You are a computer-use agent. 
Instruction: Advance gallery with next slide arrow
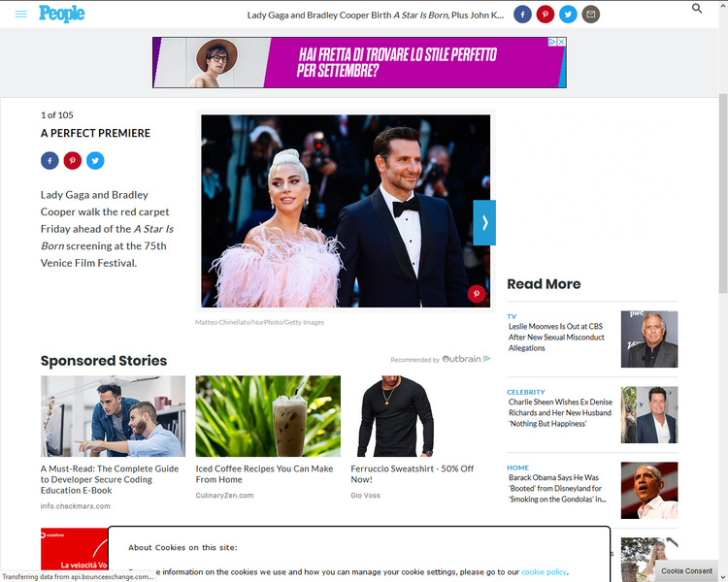484,223
